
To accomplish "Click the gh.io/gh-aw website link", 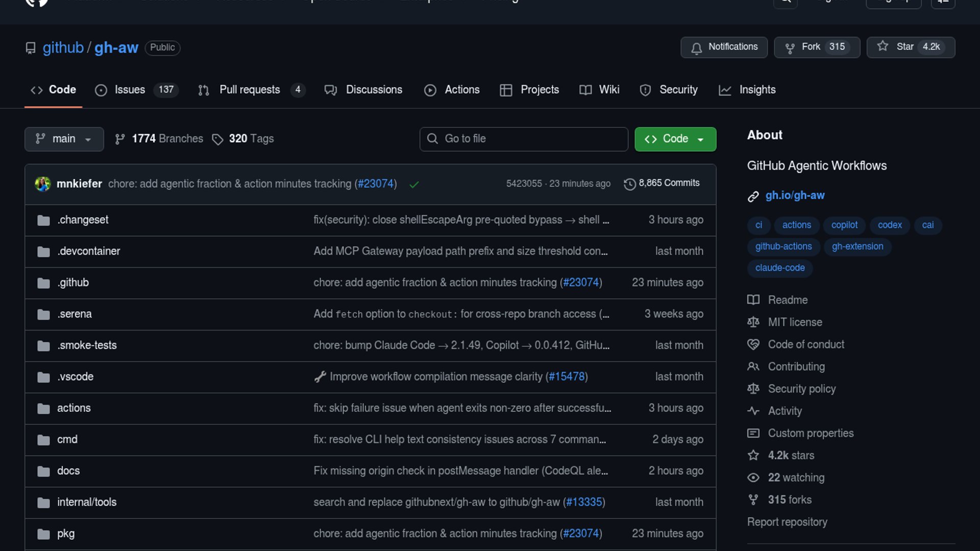I will tap(795, 195).
